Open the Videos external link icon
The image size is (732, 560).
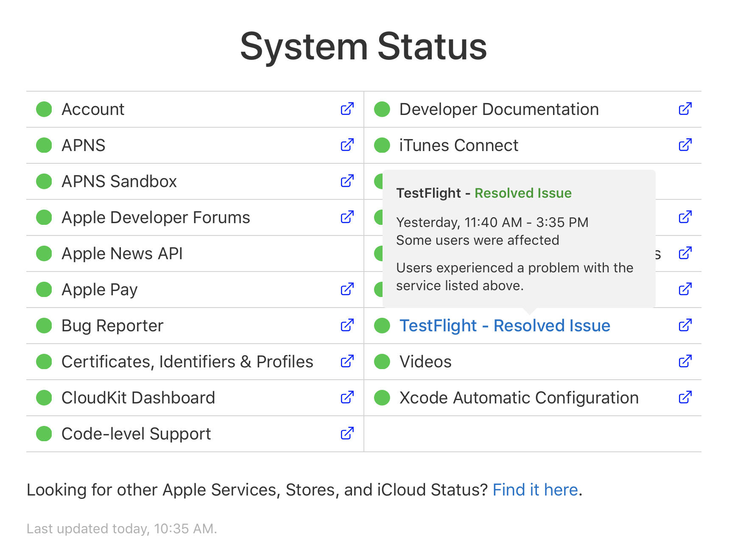click(x=685, y=361)
